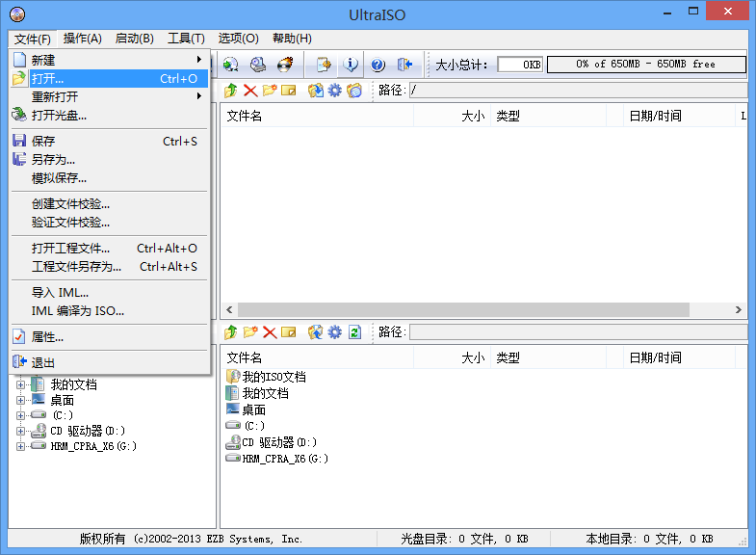Click the blue Help question-mark icon
This screenshot has width=756, height=555.
[x=378, y=65]
